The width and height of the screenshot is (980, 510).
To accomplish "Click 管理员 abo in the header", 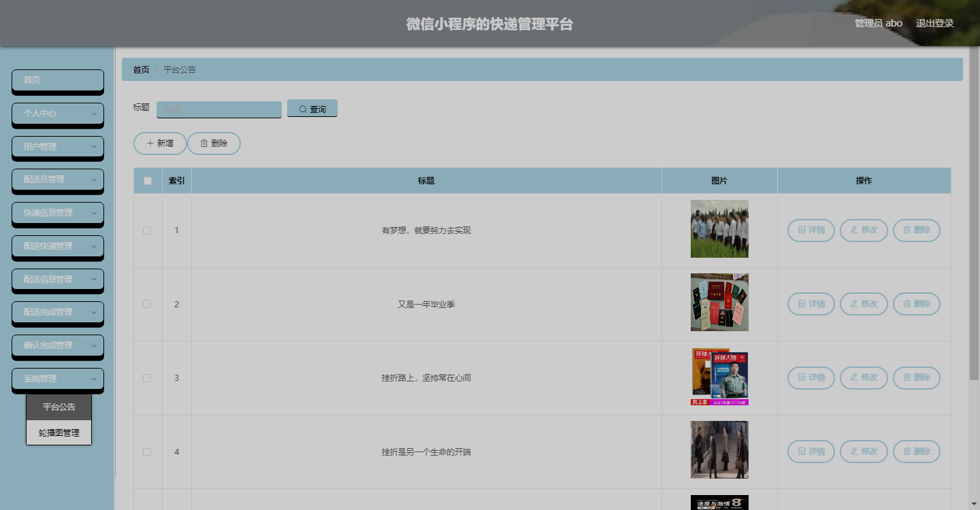I will (x=879, y=23).
